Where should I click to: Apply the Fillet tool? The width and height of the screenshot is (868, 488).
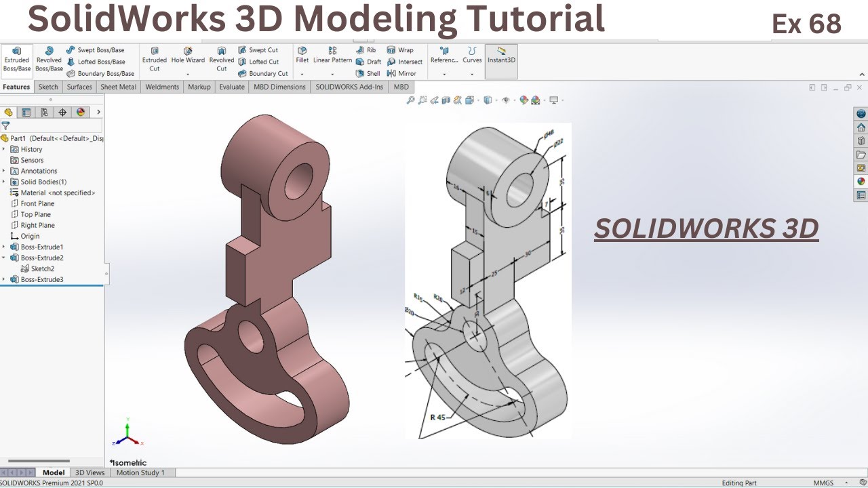click(302, 56)
